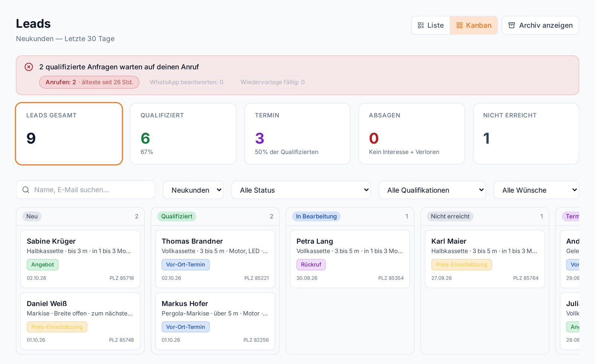Click the magnifier search icon
Viewport: 595px width, 364px height.
tap(26, 190)
